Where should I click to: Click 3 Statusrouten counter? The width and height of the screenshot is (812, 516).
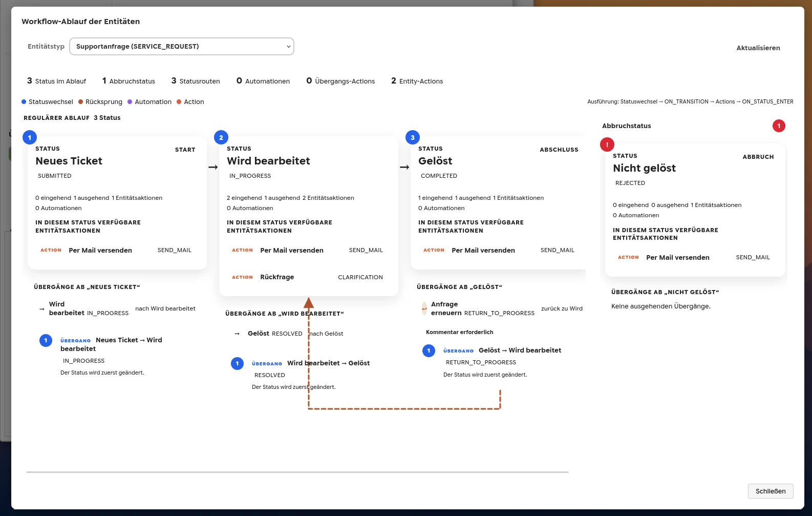tap(196, 81)
